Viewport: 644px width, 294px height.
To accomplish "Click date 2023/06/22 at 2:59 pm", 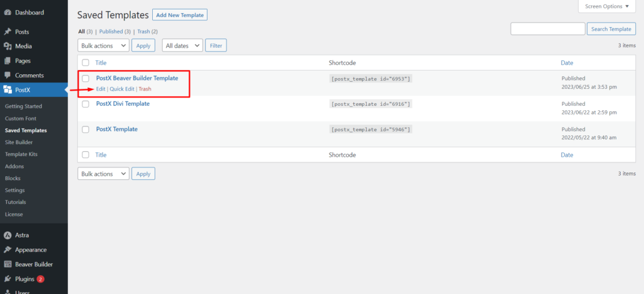I will click(589, 113).
